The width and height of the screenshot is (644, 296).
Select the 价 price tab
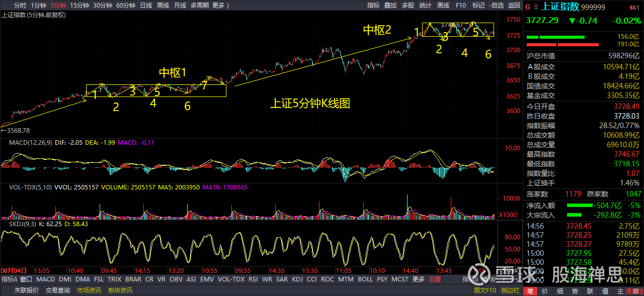545,291
